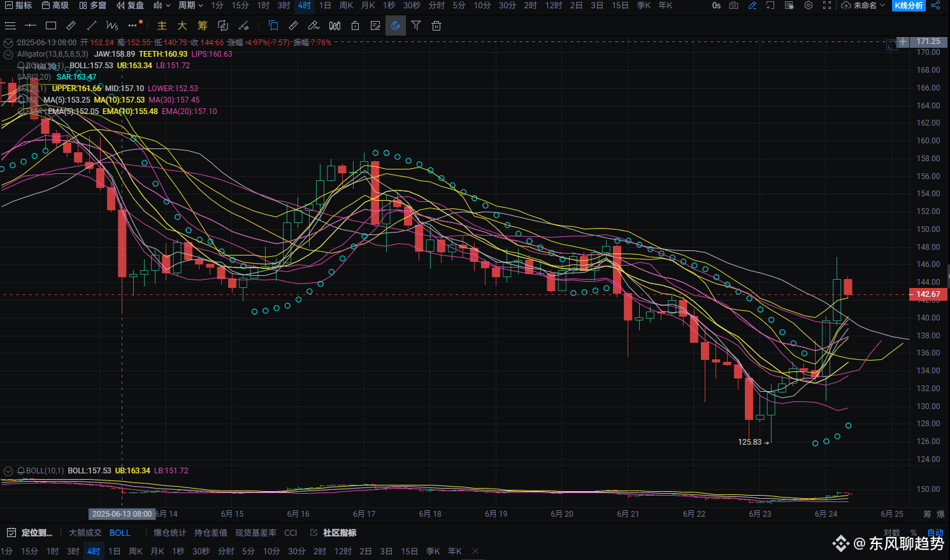This screenshot has width=950, height=560.
Task: Select the rectangle drawing tool
Action: pos(51,25)
